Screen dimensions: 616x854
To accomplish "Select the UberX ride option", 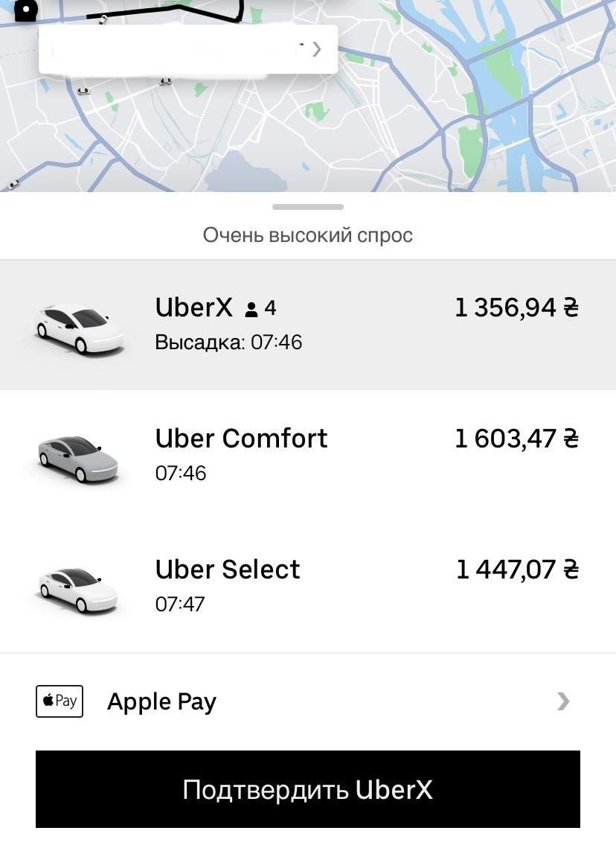I will (x=308, y=325).
